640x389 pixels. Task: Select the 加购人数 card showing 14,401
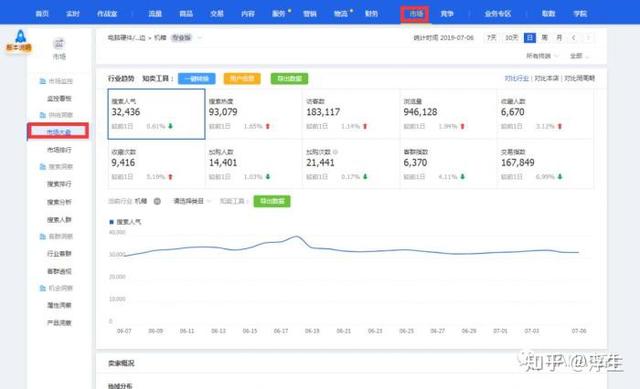tap(253, 164)
